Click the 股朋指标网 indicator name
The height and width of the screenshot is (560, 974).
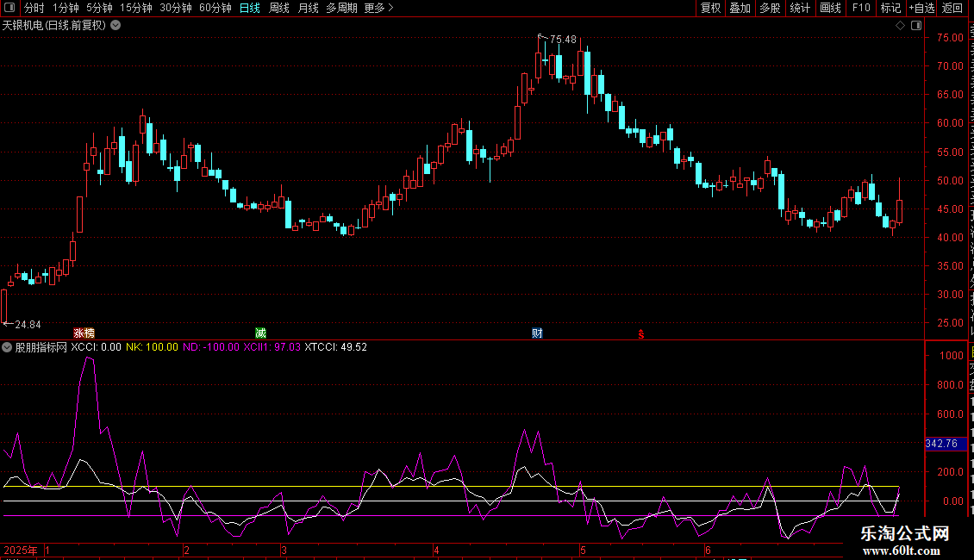41,348
